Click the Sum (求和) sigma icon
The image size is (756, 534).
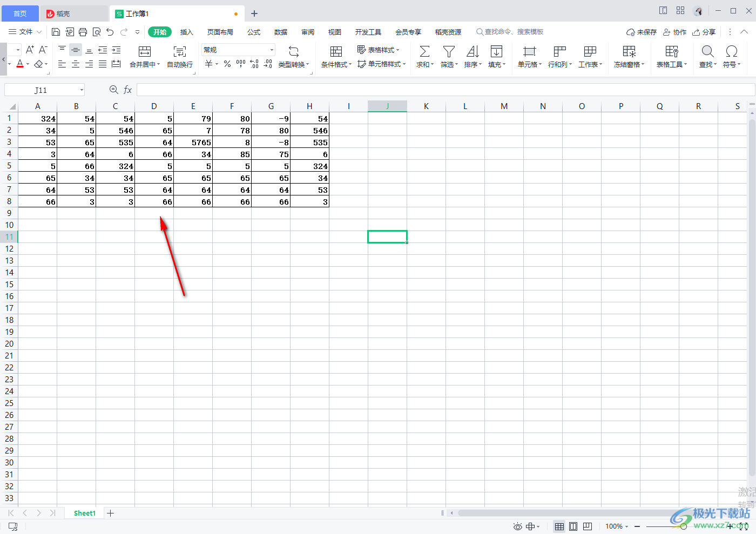pos(425,51)
